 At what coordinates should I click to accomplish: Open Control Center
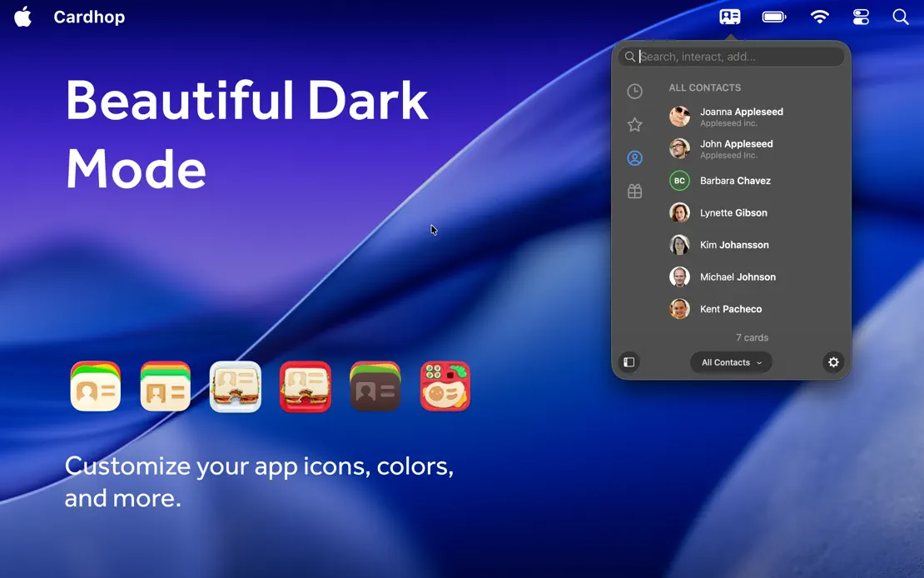[861, 17]
